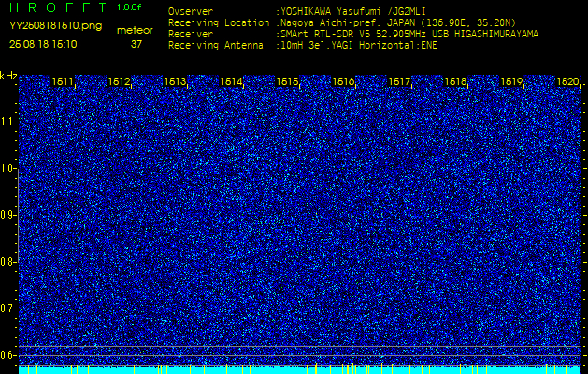Screen dimensions: 588x374
Task: Select the Nagoya Aichi-pref. JAPAN location text
Action: point(398,22)
